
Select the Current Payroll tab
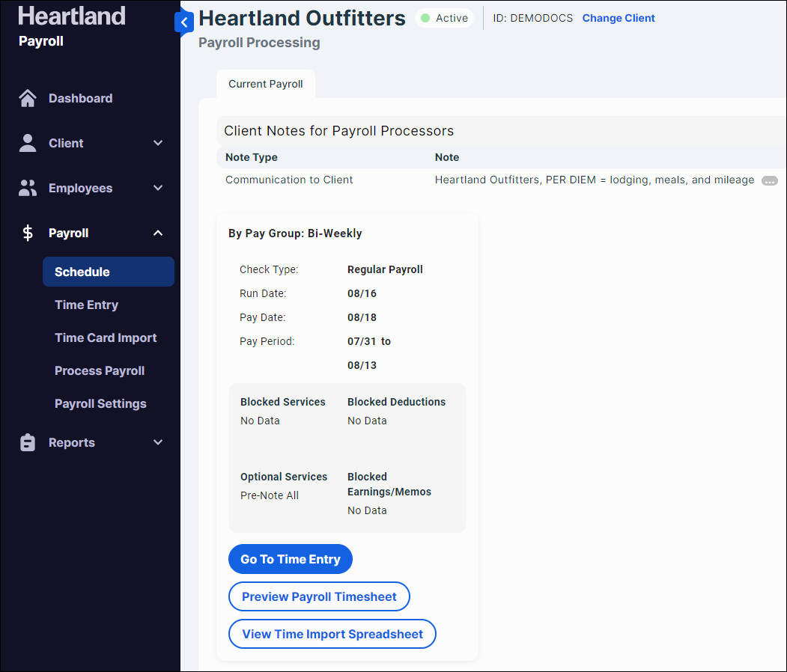266,84
